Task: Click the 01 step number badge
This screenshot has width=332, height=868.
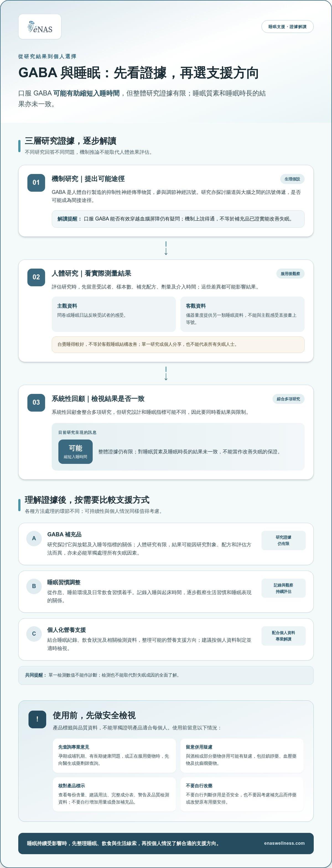Action: click(36, 183)
